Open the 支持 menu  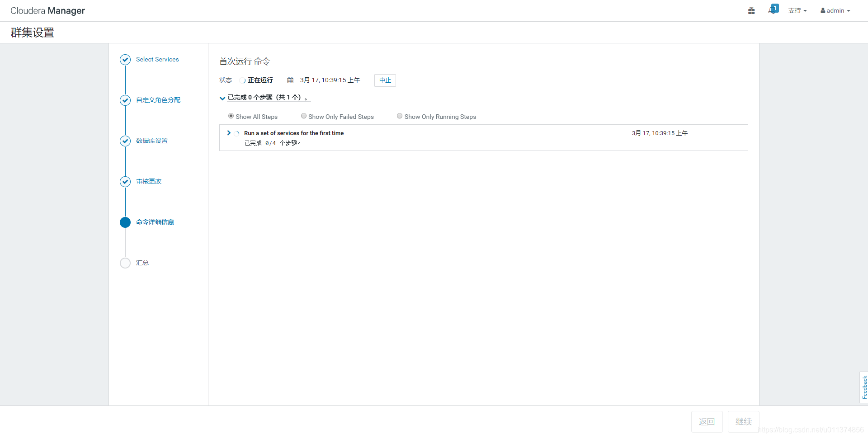[797, 10]
